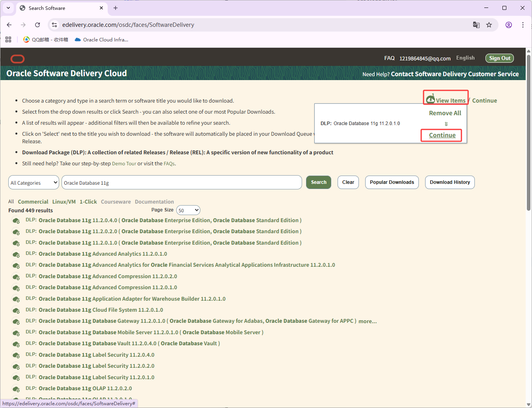Select the 1-Click filter tab
This screenshot has width=532, height=408.
88,202
